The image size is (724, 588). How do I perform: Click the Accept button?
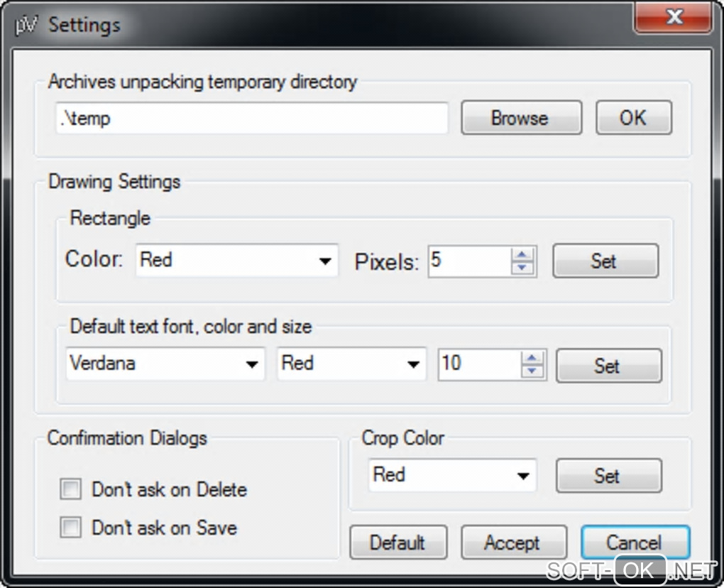pos(513,543)
